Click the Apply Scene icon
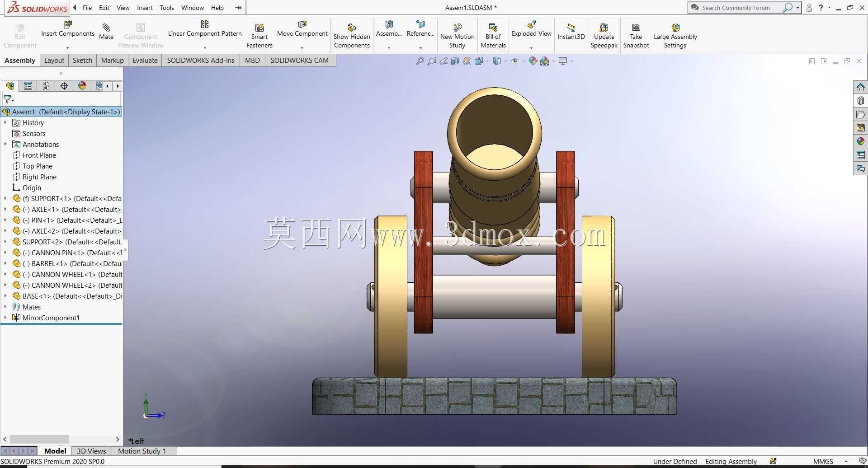This screenshot has height=468, width=868. point(545,61)
